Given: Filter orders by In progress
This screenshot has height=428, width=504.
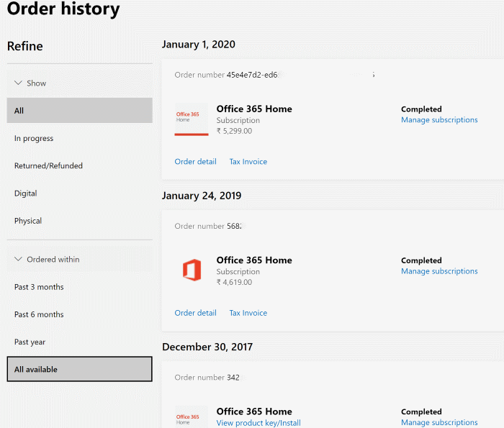Looking at the screenshot, I should 80,138.
